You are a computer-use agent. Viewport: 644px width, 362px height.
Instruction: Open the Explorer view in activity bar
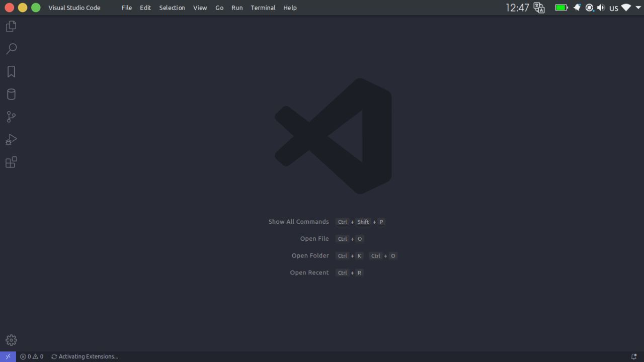(x=11, y=26)
